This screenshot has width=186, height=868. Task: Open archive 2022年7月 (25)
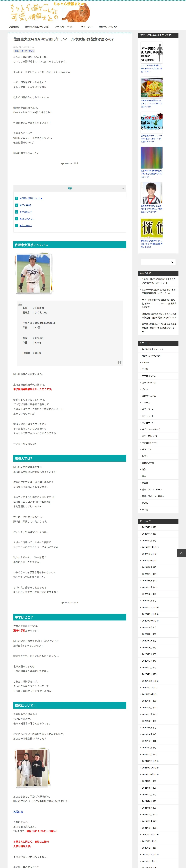point(149,714)
